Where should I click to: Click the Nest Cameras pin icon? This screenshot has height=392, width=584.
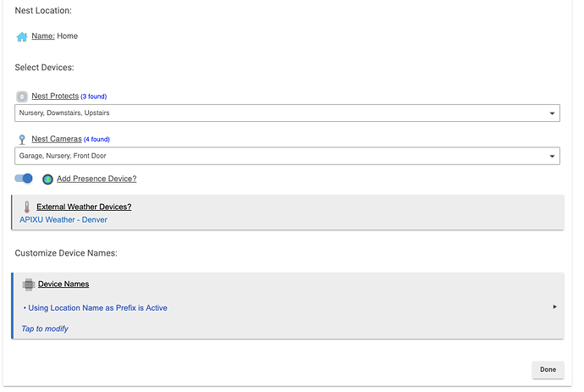click(x=22, y=139)
